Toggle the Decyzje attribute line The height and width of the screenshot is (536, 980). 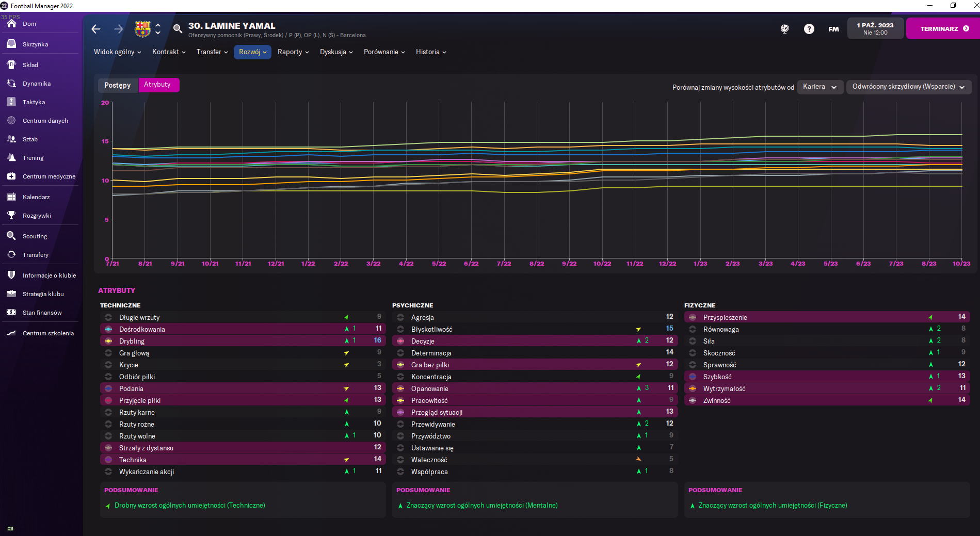coord(400,341)
